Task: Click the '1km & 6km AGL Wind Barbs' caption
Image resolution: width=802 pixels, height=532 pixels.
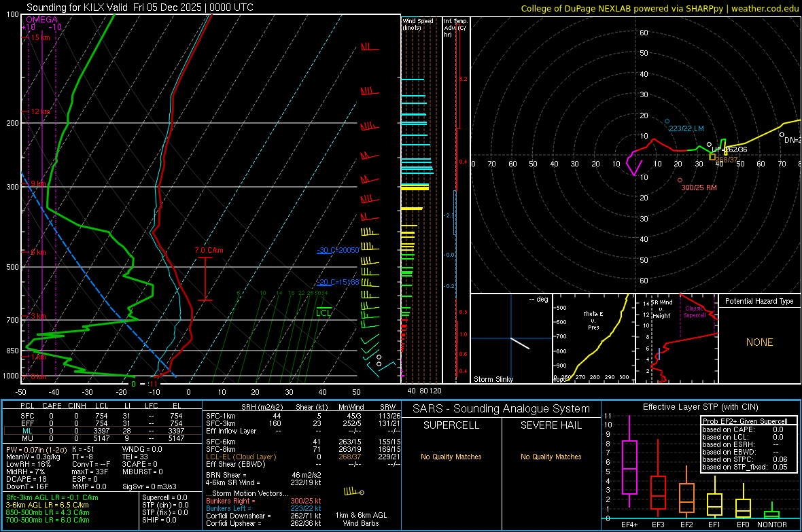Action: [361, 519]
